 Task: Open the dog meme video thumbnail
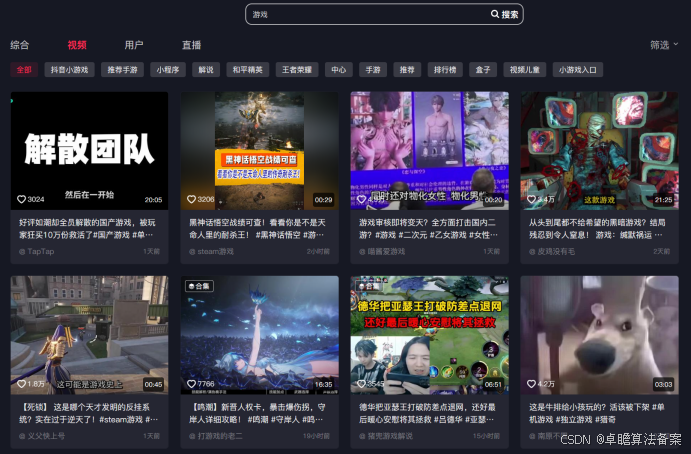(599, 335)
